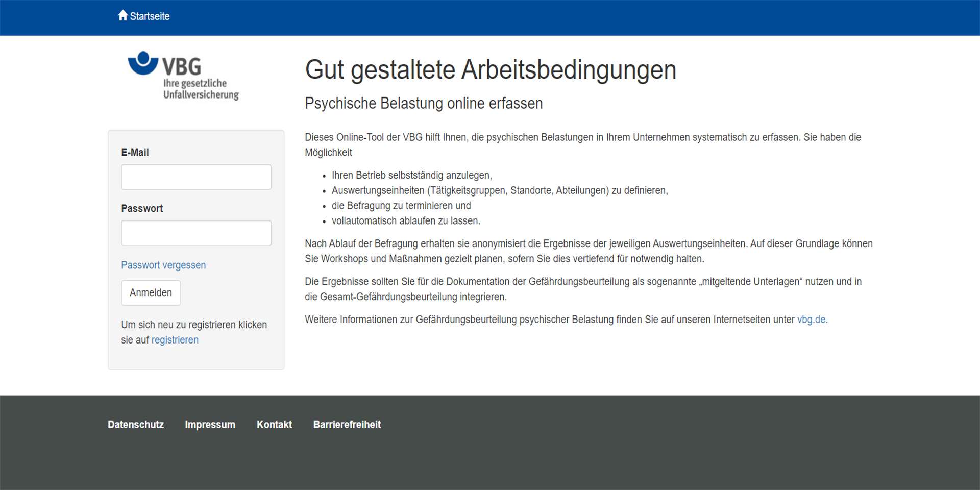This screenshot has width=980, height=490.
Task: Open the Impressum page
Action: point(210,424)
